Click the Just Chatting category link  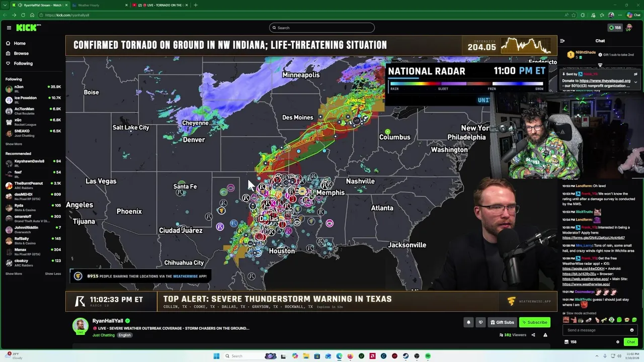point(104,335)
